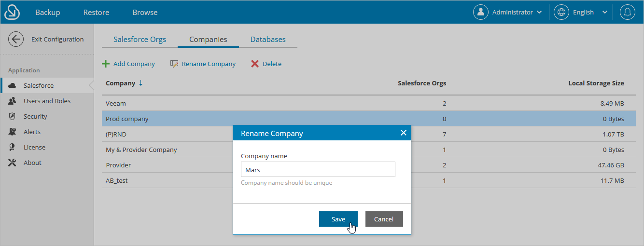
Task: Toggle Company column sort arrow
Action: click(140, 83)
